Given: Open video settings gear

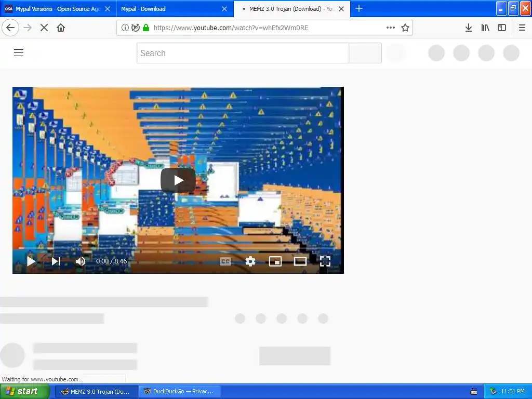Looking at the screenshot, I should (x=250, y=261).
